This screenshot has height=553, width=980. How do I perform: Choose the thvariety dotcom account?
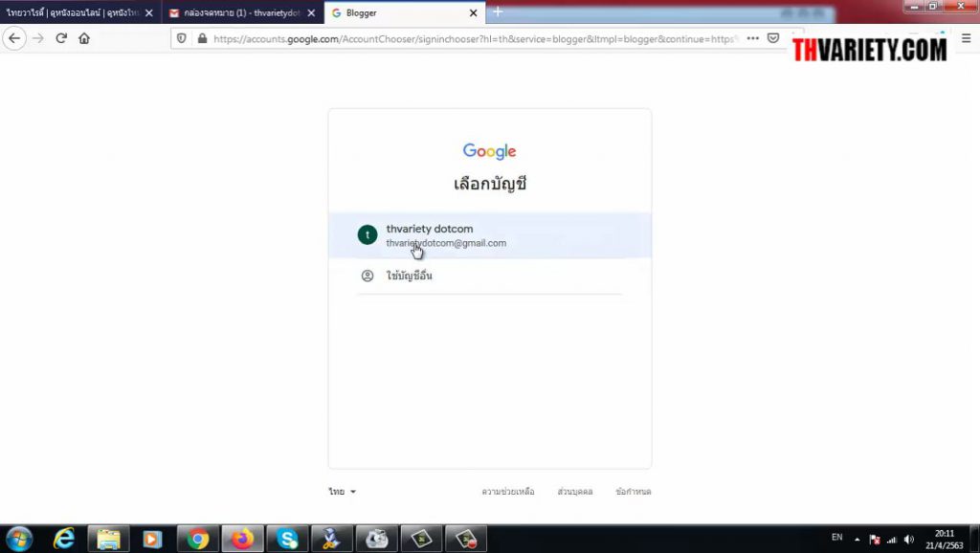click(490, 235)
